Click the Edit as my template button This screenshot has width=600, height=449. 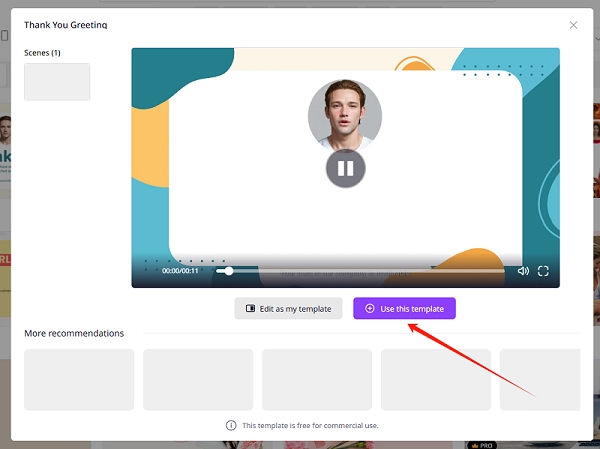(x=289, y=309)
